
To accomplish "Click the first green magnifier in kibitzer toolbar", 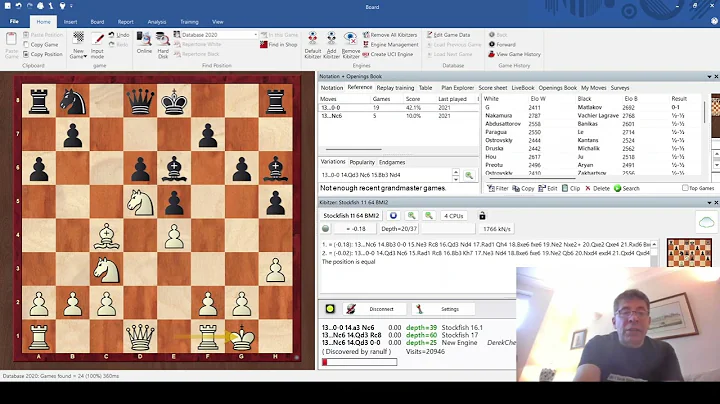I will [x=411, y=216].
